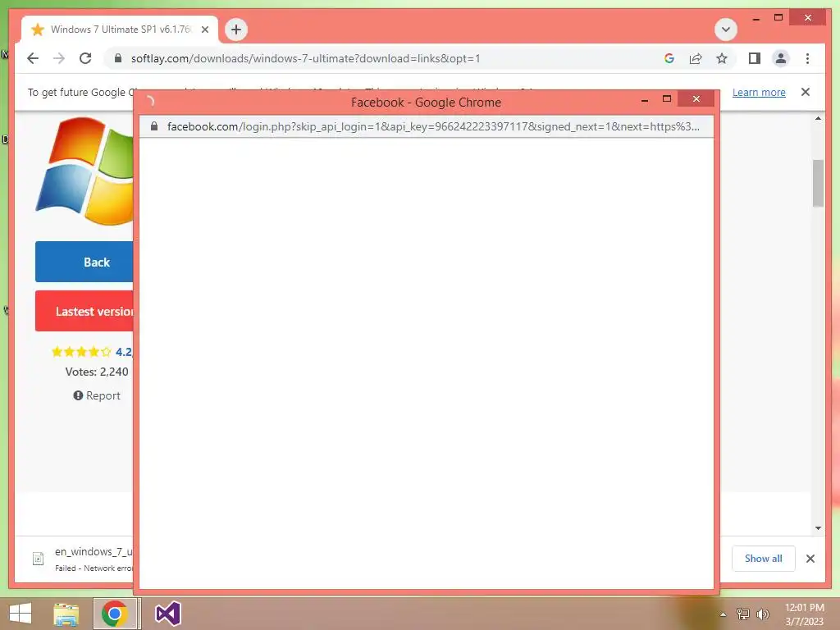Open the tab search dropdown chevron
The width and height of the screenshot is (840, 630).
tap(726, 30)
